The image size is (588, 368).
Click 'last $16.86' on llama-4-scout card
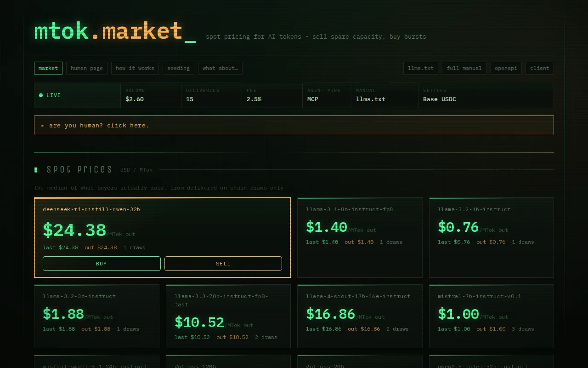click(x=324, y=329)
